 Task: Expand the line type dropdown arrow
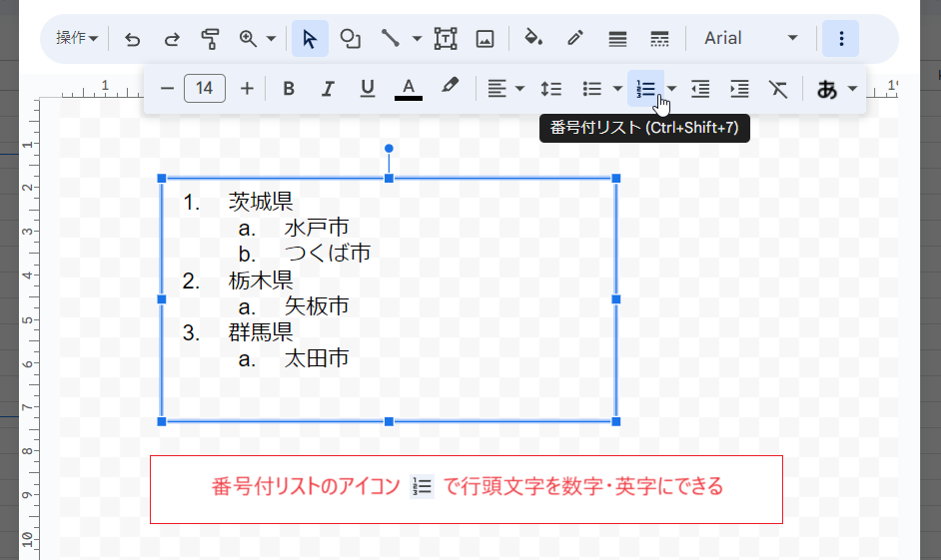click(x=418, y=39)
